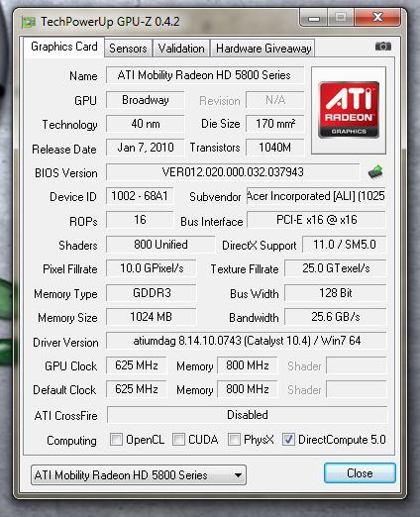The image size is (420, 517).
Task: Click the ATI CrossFire Disabled field
Action: [x=247, y=415]
